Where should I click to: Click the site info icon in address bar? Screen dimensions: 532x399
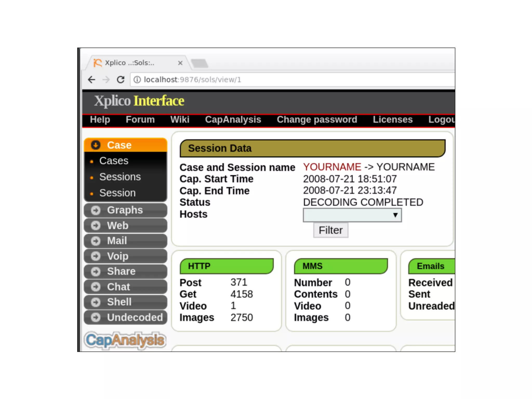click(x=137, y=79)
